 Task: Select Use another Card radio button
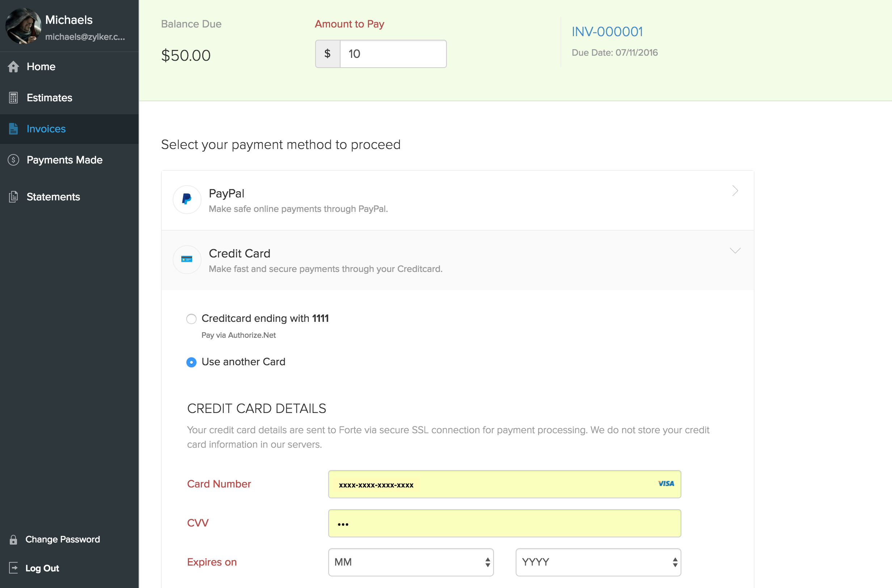coord(191,362)
